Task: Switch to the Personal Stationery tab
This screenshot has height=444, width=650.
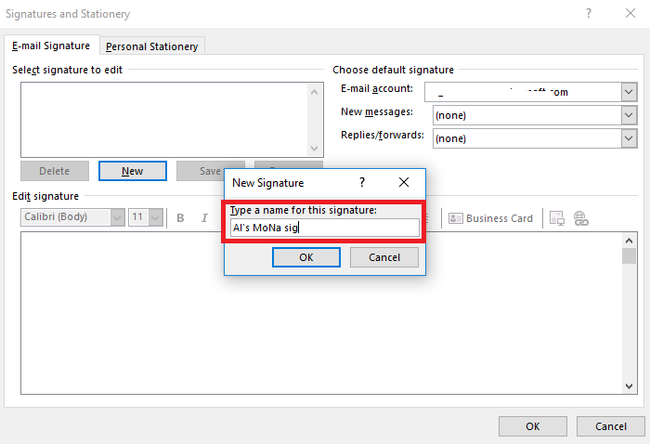Action: [x=152, y=46]
